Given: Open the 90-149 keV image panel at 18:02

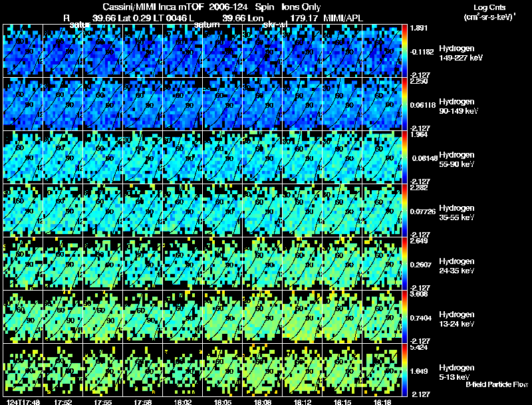Looking at the screenshot, I should (x=183, y=104).
